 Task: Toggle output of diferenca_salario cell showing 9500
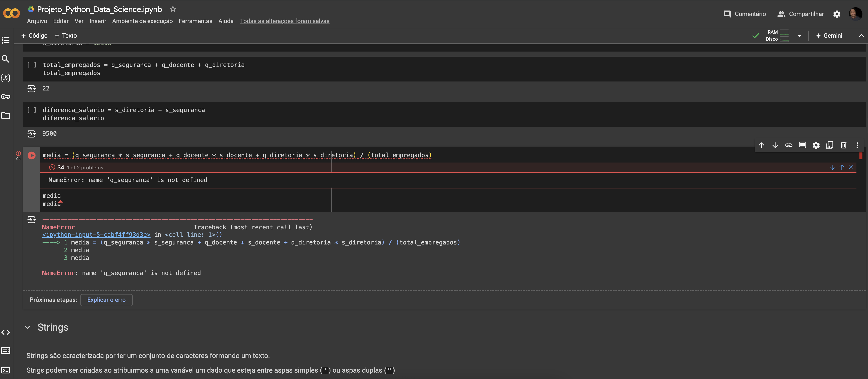pos(32,134)
